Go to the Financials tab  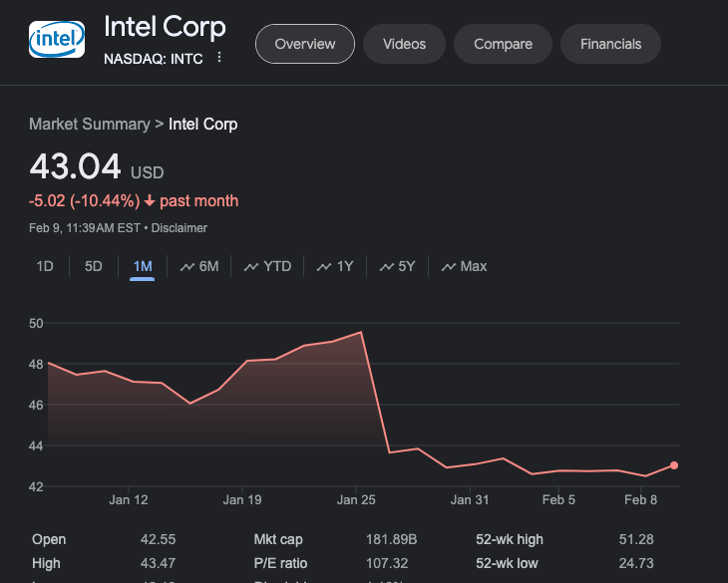point(610,44)
